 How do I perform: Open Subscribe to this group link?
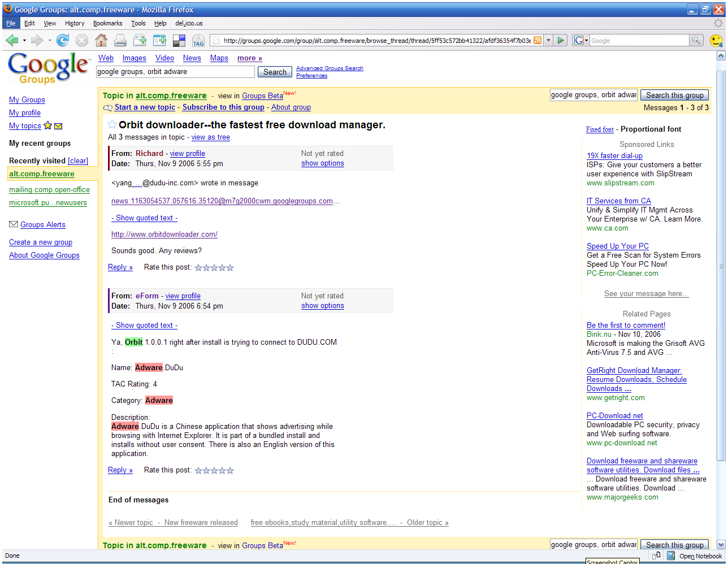pyautogui.click(x=223, y=107)
